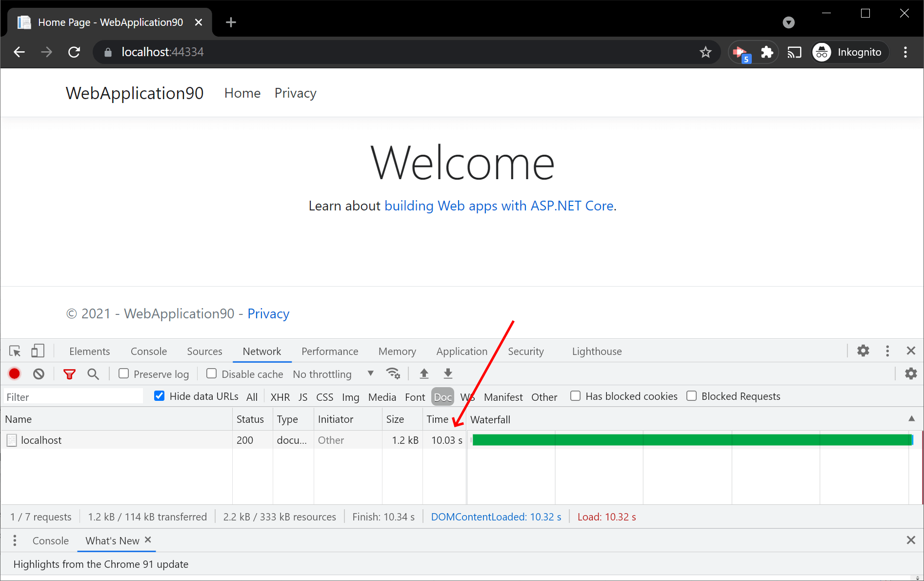Uncheck the Preserve log checkbox
Viewport: 924px width, 581px height.
[124, 373]
